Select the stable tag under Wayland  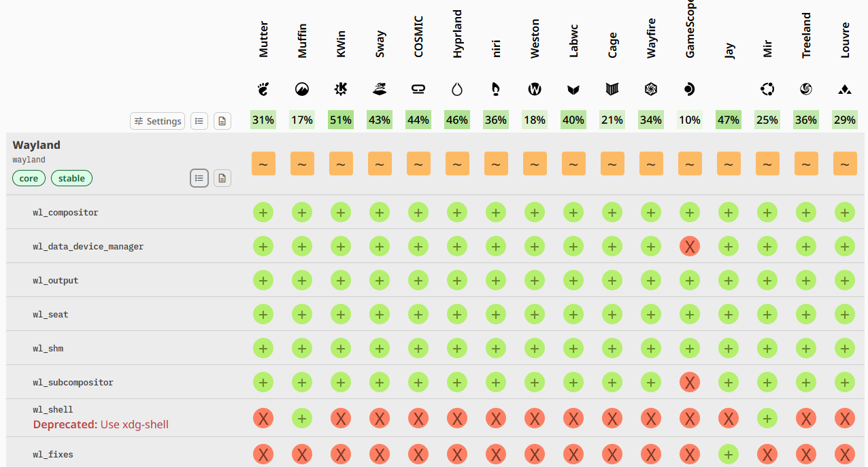point(71,178)
